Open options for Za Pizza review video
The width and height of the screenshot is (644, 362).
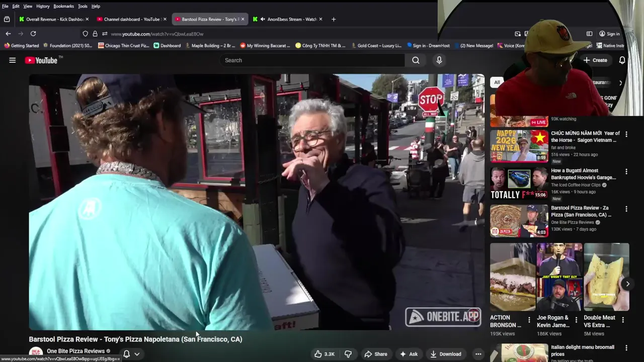626,209
